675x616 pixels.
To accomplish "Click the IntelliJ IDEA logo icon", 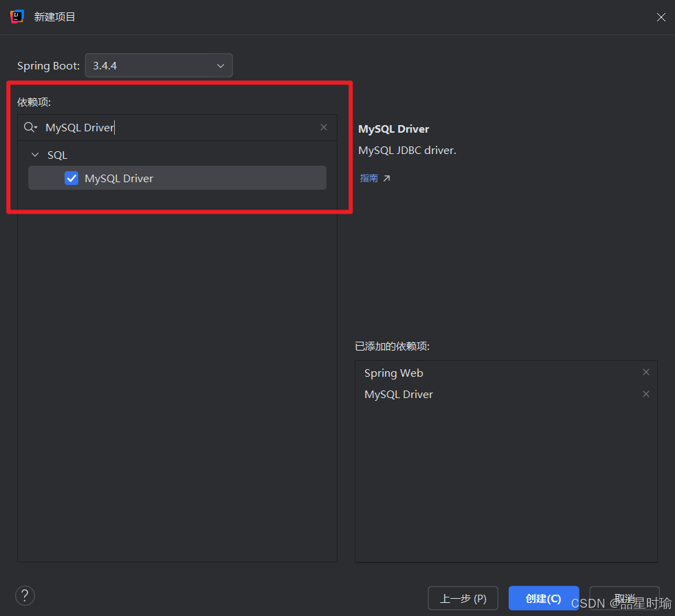I will (16, 16).
